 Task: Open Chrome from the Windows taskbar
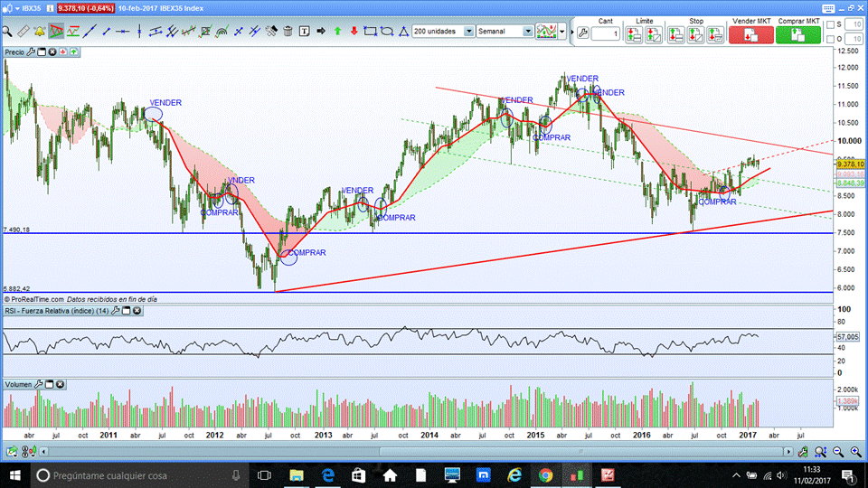pos(545,474)
